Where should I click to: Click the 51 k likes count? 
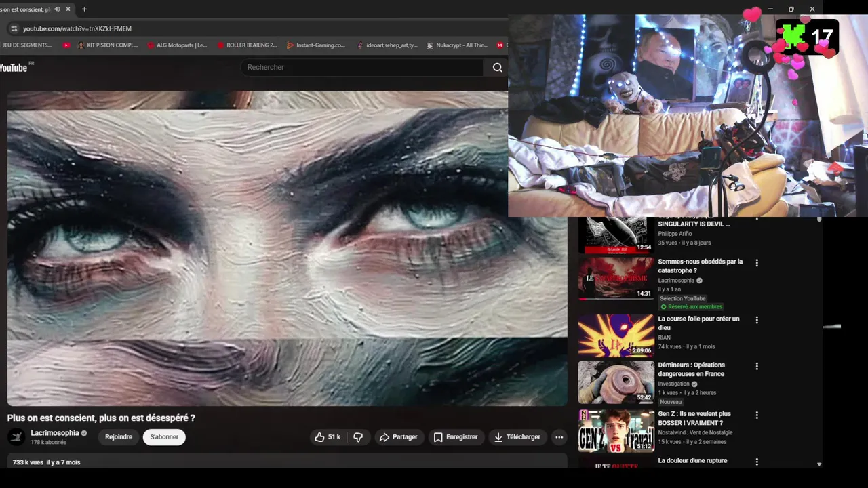point(334,437)
